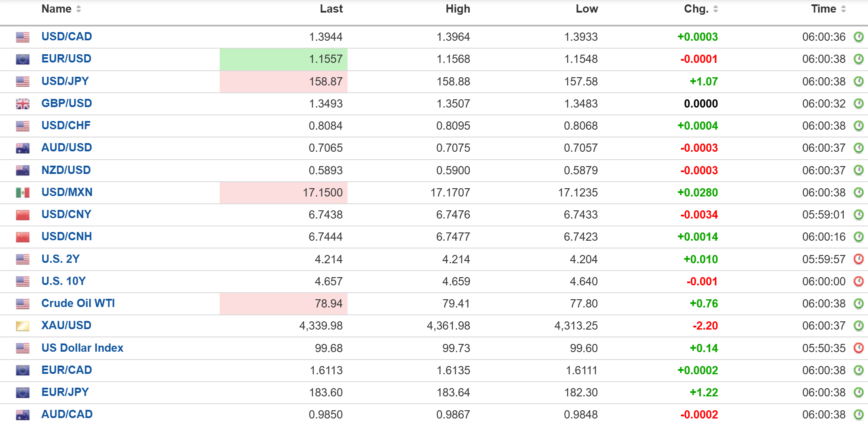The height and width of the screenshot is (425, 868).
Task: Open the NZD/USD pair link
Action: [66, 170]
